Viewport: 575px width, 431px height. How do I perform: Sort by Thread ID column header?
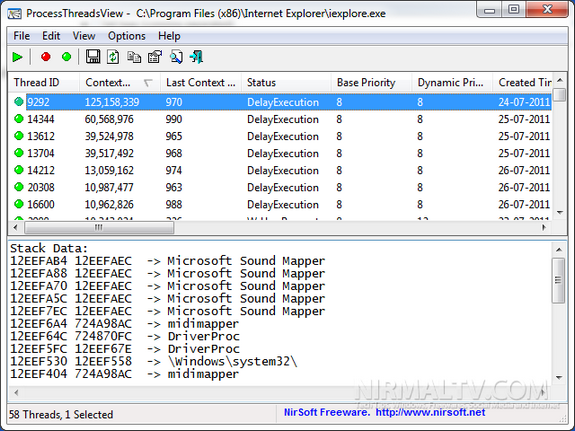[44, 83]
